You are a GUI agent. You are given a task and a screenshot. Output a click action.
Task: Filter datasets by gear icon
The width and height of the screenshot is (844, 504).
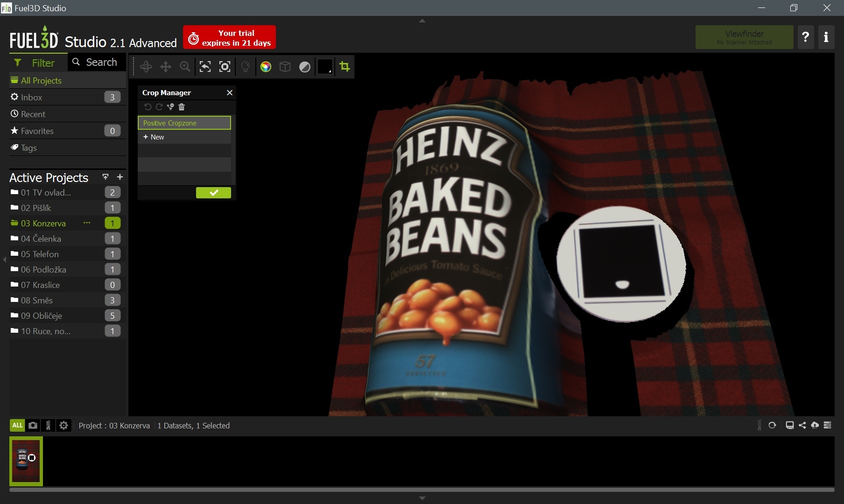coord(64,425)
